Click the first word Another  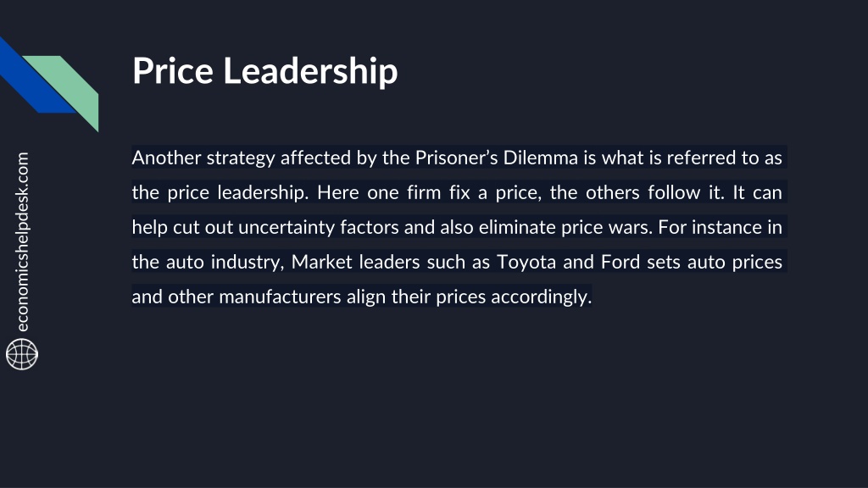coord(166,158)
